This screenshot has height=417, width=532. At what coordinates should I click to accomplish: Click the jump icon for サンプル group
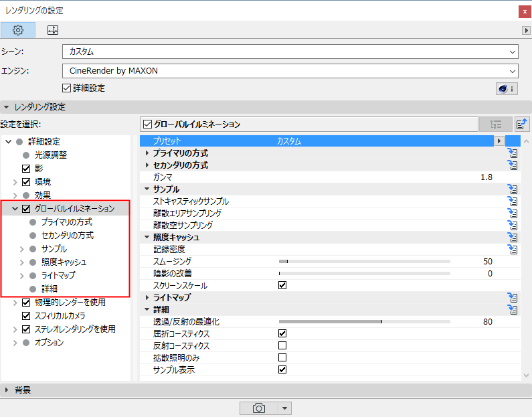coord(513,189)
